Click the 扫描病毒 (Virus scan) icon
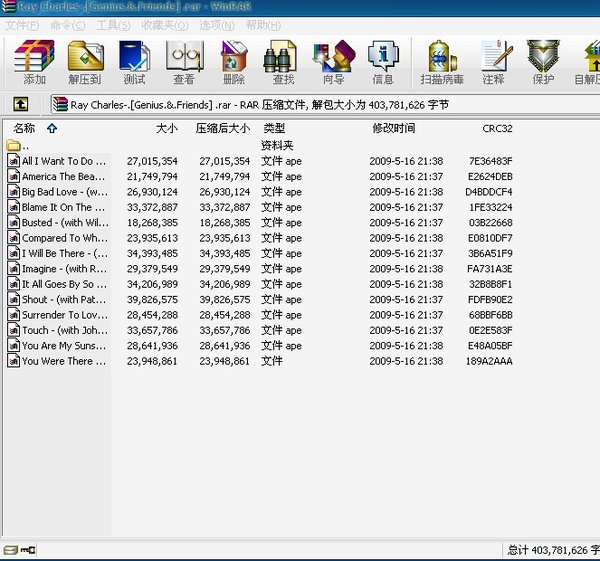600x561 pixels. 442,62
